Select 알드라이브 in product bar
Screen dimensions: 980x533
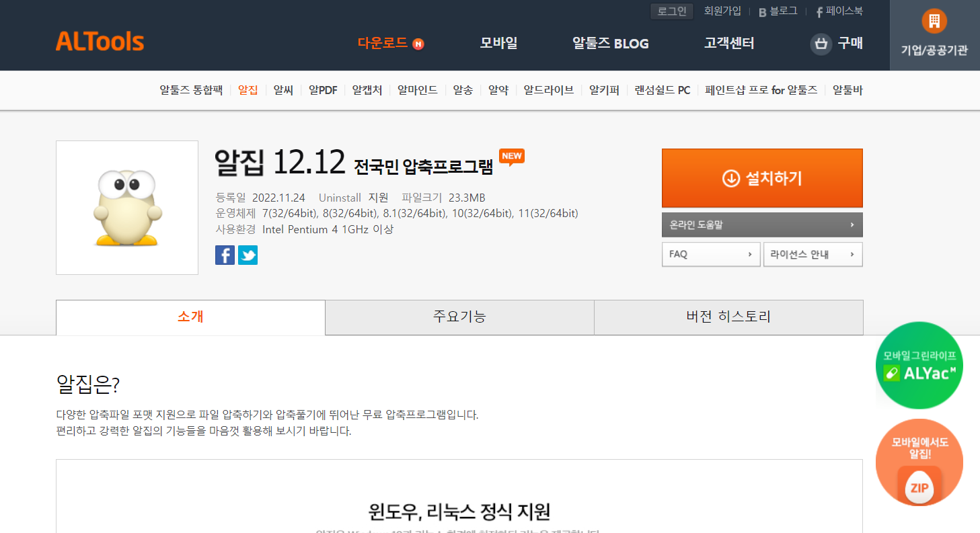coord(549,90)
